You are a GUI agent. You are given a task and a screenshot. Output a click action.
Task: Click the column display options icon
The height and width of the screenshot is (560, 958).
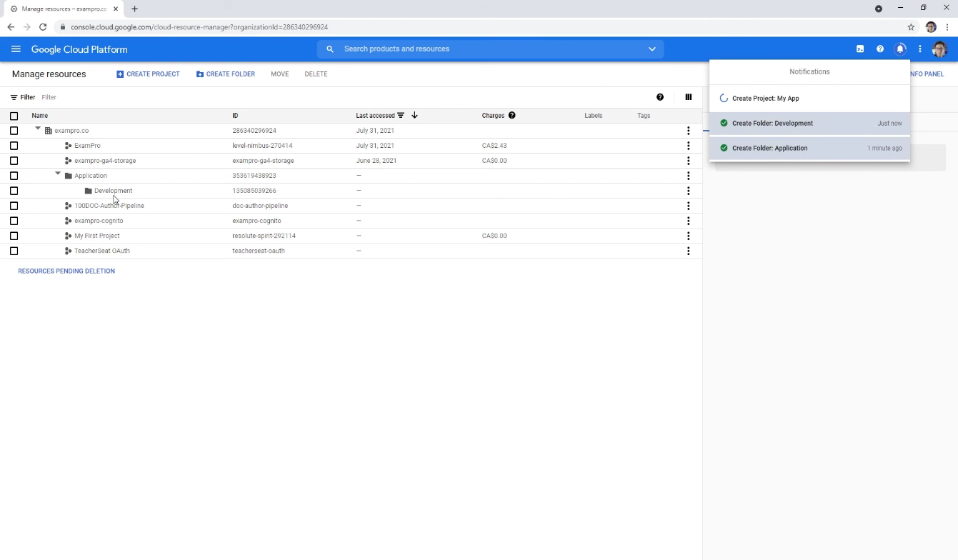[689, 97]
